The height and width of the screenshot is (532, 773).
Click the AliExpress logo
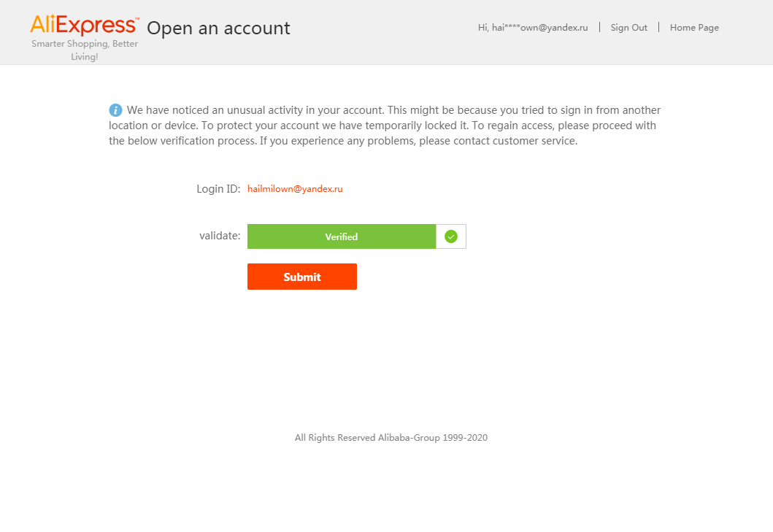(84, 25)
